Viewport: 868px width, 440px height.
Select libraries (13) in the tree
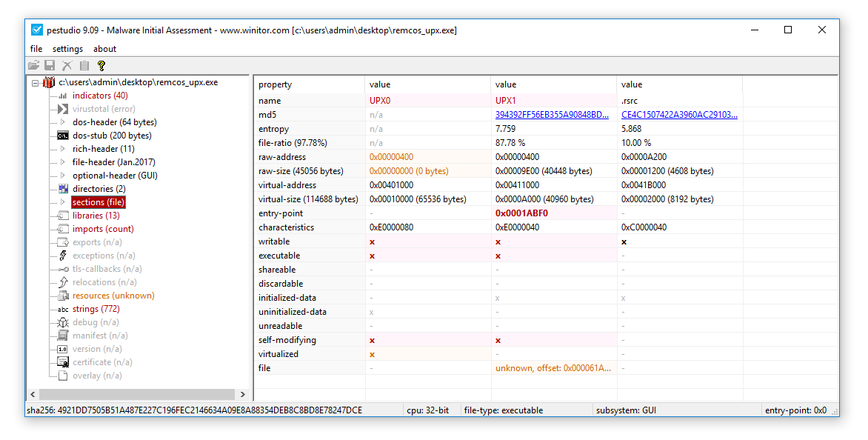click(96, 216)
